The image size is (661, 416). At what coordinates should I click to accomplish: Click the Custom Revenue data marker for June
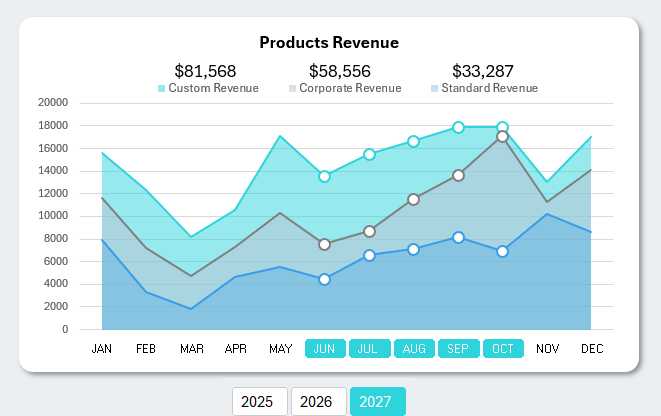[x=325, y=176]
